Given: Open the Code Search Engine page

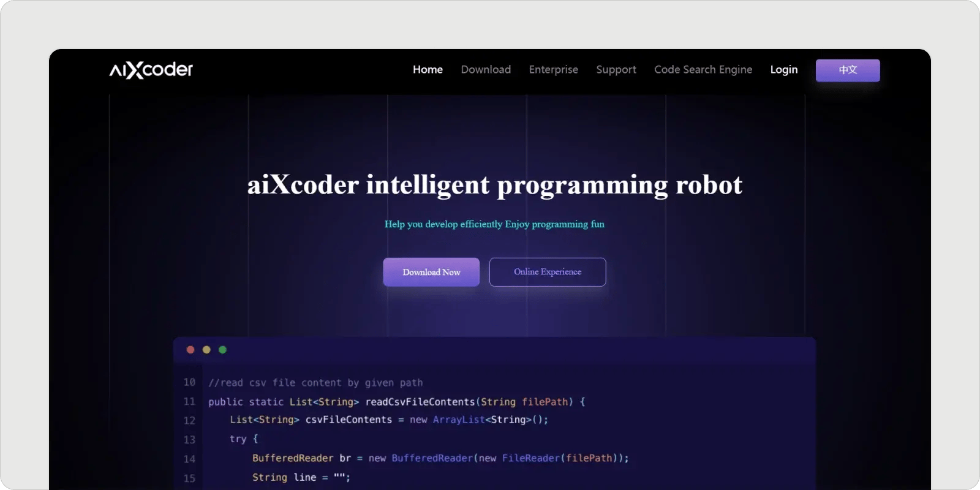Looking at the screenshot, I should (703, 70).
